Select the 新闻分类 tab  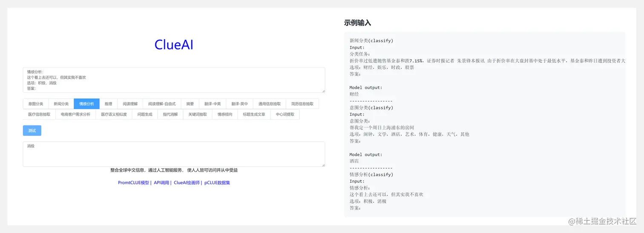(61, 104)
